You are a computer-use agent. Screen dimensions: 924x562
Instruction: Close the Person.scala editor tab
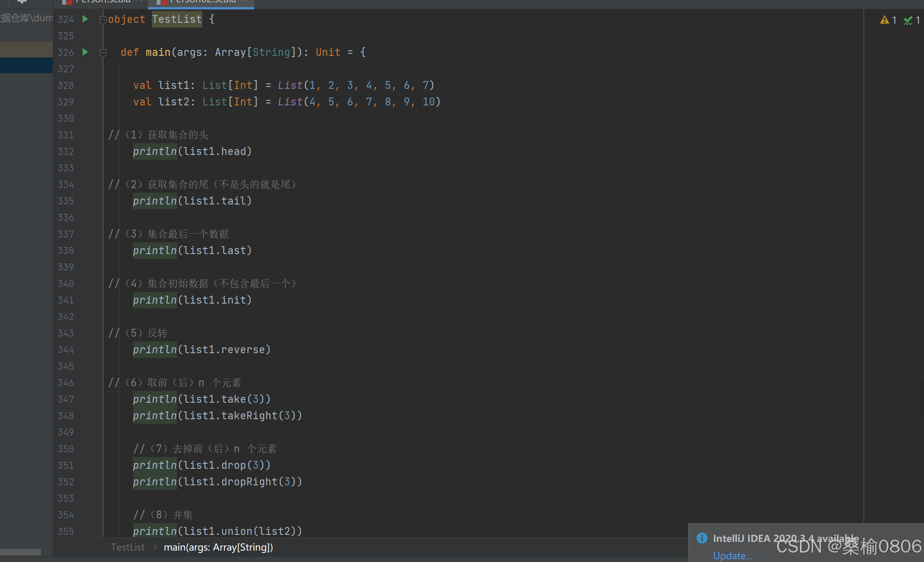139,2
